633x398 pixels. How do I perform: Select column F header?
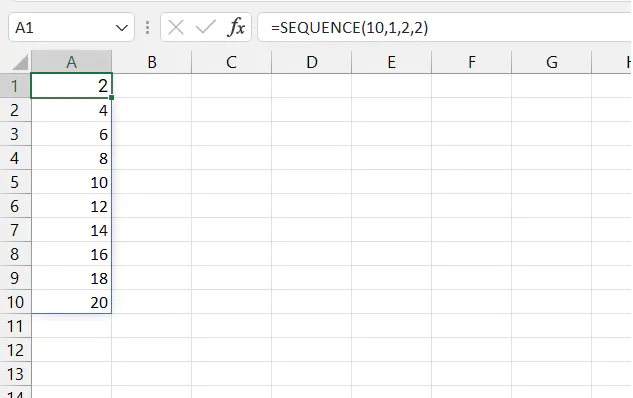coord(472,62)
